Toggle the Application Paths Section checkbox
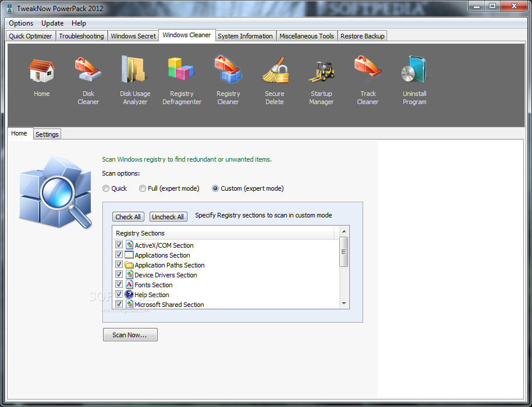 pos(119,264)
